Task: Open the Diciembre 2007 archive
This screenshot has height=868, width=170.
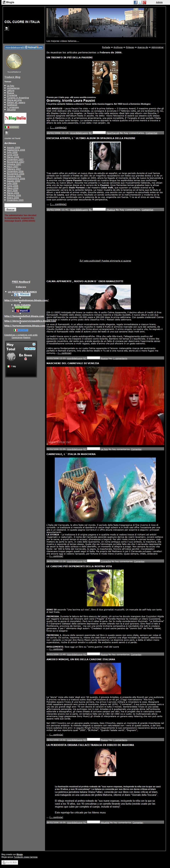Action: click(15, 159)
